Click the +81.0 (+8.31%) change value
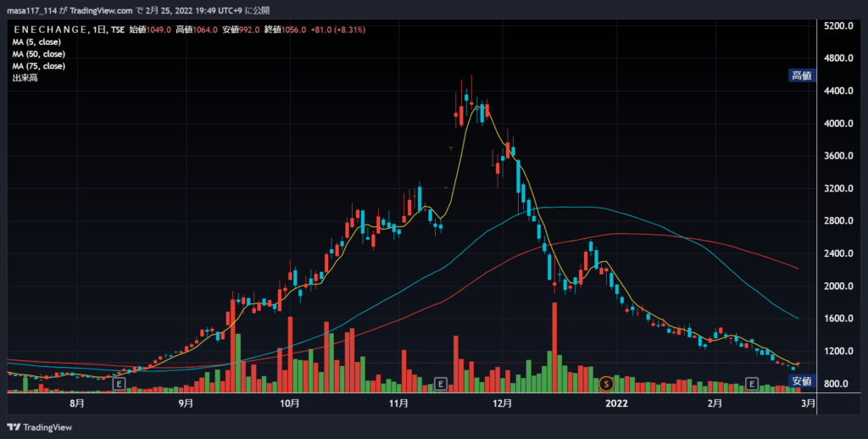Screen dimensions: 868x439 pos(338,30)
